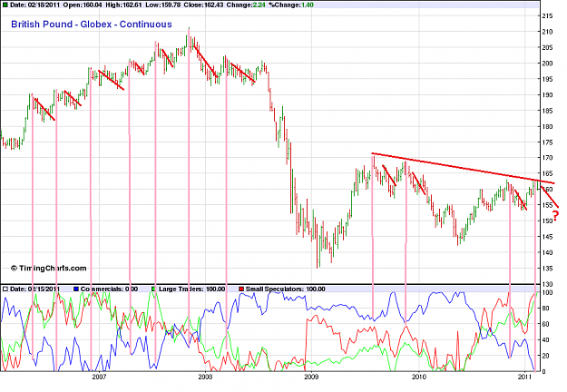The image size is (567, 392).
Task: Click the 80 label on the indicator axis
Action: click(546, 309)
